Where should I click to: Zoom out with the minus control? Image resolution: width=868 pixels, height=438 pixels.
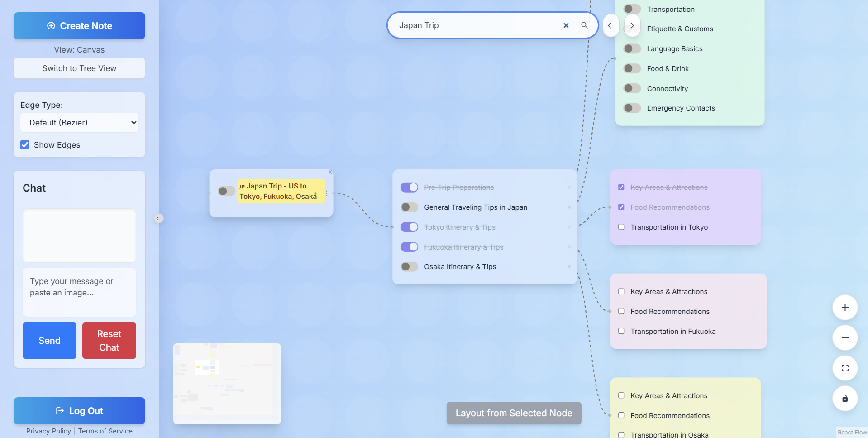(845, 338)
